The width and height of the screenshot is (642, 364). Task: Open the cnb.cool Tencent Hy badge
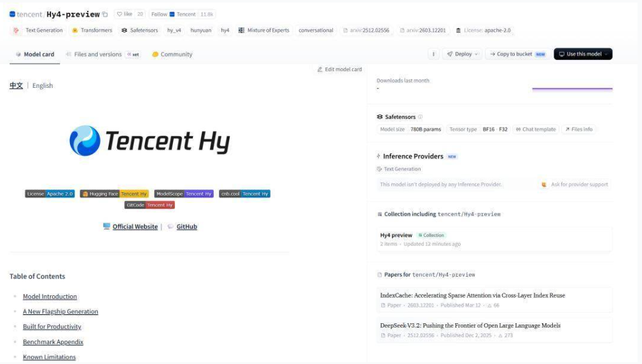tap(244, 193)
